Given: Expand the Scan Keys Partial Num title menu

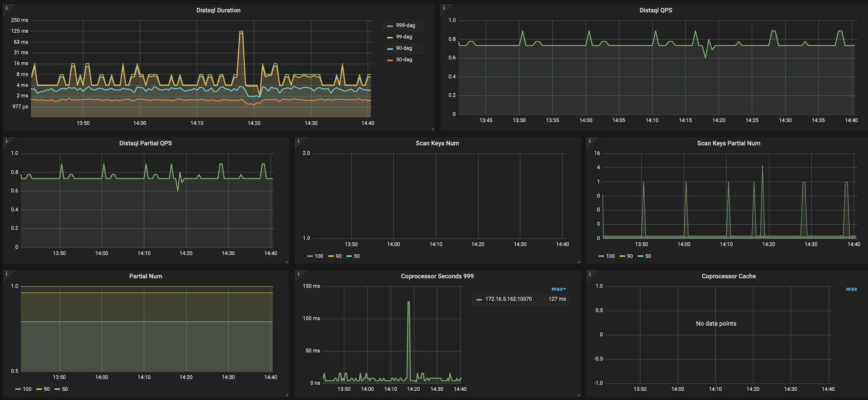Looking at the screenshot, I should coord(728,143).
